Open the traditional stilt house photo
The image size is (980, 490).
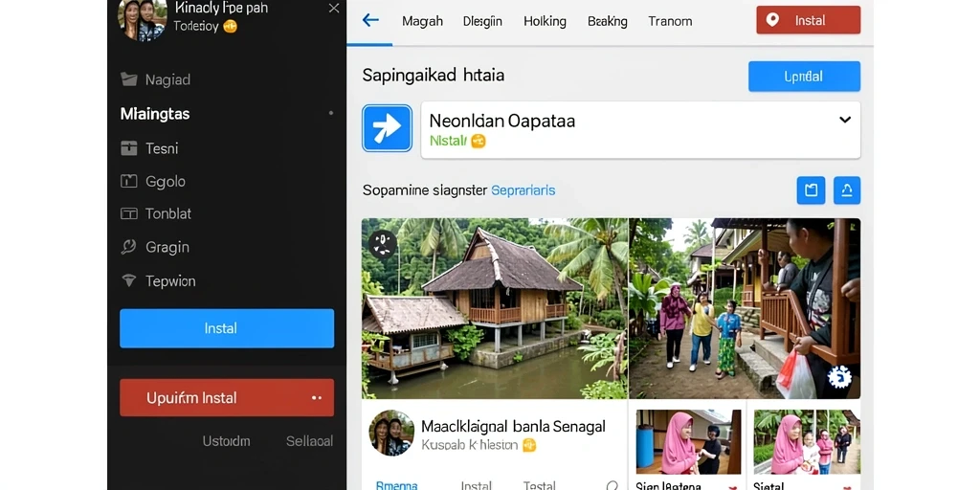[x=495, y=308]
